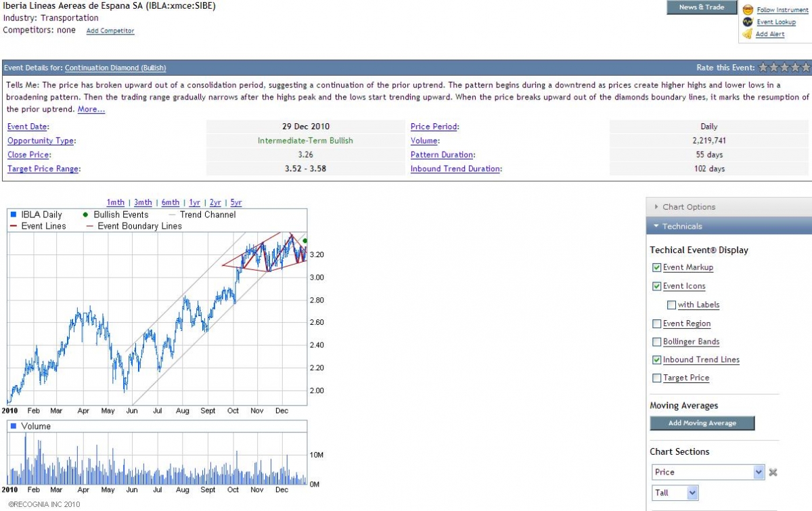812x511 pixels.
Task: Give the event a five-star rating
Action: [x=805, y=68]
